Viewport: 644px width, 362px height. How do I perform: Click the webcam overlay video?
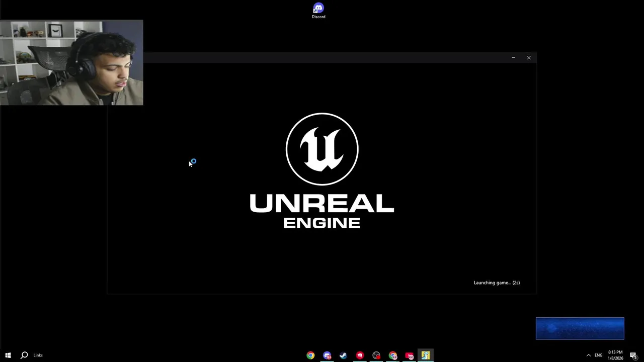click(71, 63)
